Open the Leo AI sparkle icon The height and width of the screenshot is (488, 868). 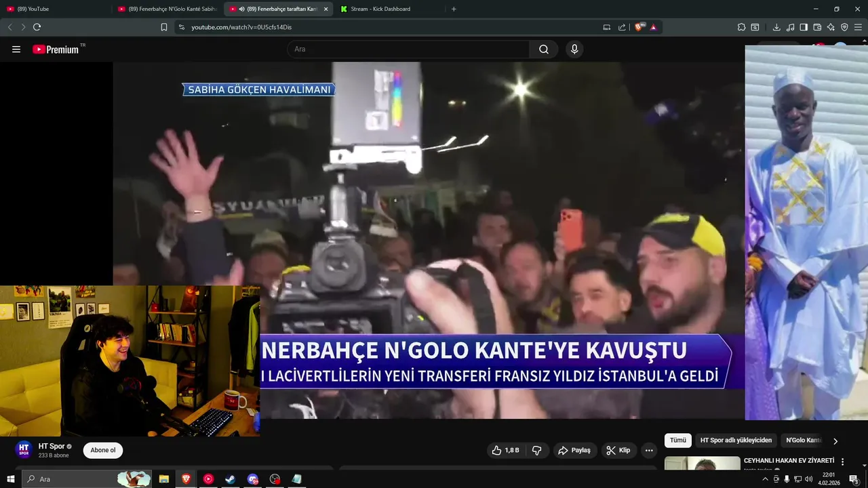pyautogui.click(x=831, y=27)
